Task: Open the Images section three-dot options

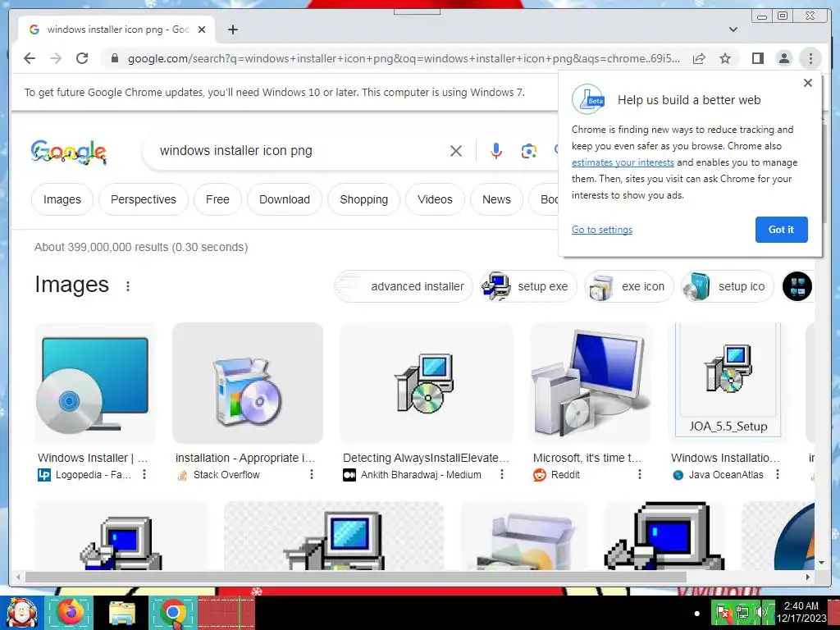Action: (x=127, y=286)
